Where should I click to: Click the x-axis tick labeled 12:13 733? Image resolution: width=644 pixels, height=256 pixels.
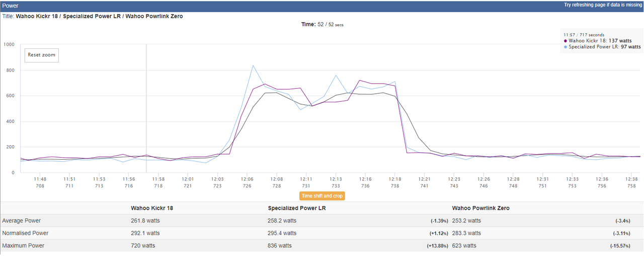pyautogui.click(x=336, y=182)
